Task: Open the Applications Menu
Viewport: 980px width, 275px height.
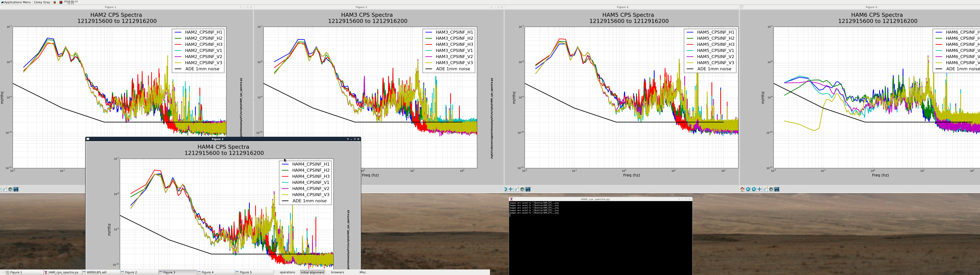Action: tap(16, 2)
